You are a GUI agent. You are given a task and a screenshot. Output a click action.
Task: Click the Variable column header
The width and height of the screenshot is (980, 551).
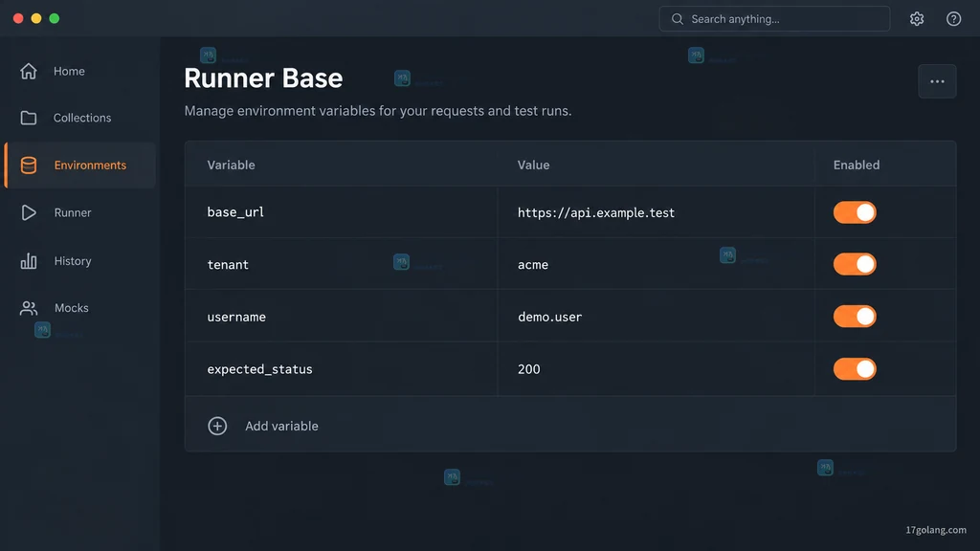pyautogui.click(x=232, y=165)
